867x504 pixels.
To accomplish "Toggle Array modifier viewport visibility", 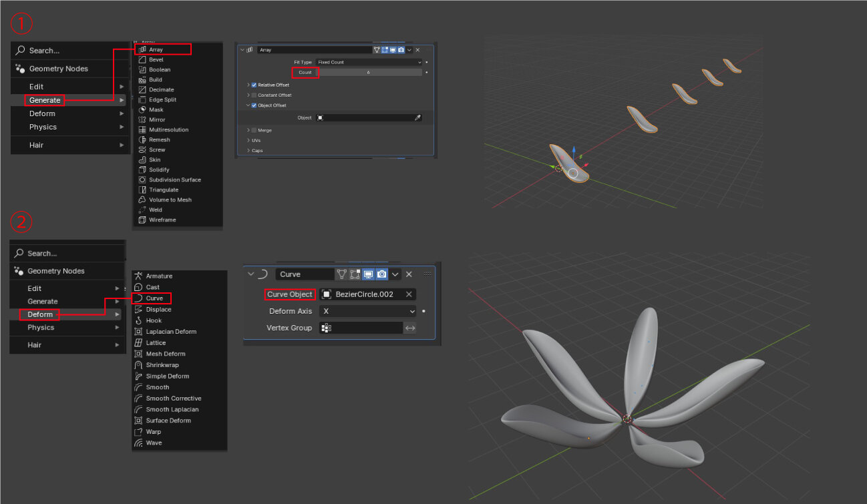I will (393, 50).
